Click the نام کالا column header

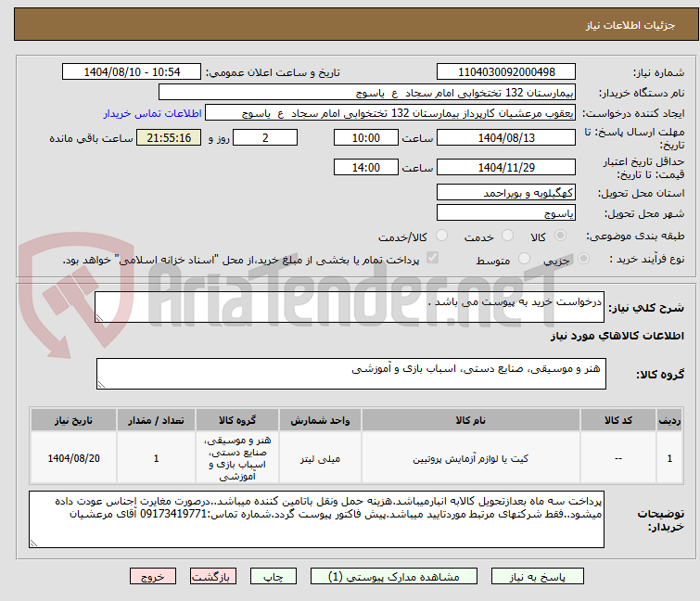click(471, 420)
